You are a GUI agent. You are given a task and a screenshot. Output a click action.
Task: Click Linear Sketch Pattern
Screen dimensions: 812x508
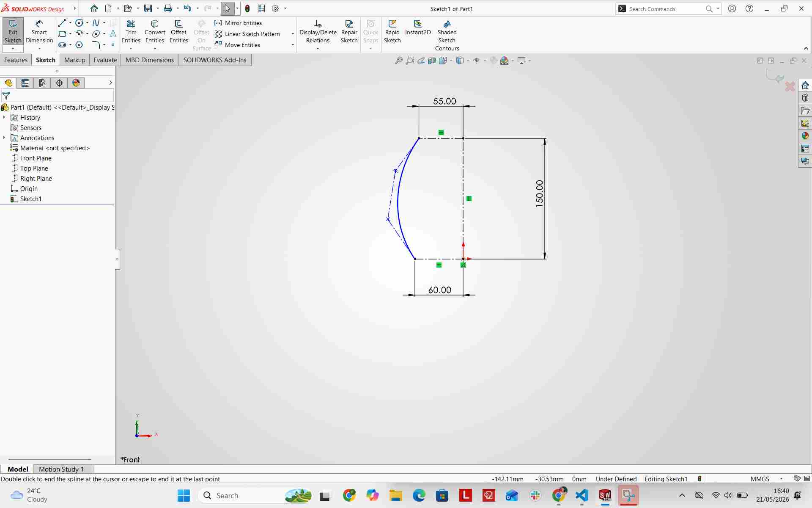(247, 34)
